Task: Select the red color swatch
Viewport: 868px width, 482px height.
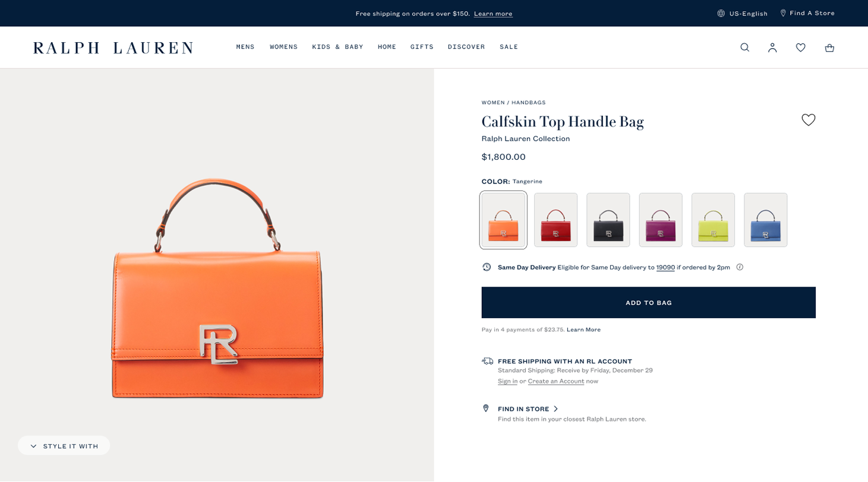Action: (555, 220)
